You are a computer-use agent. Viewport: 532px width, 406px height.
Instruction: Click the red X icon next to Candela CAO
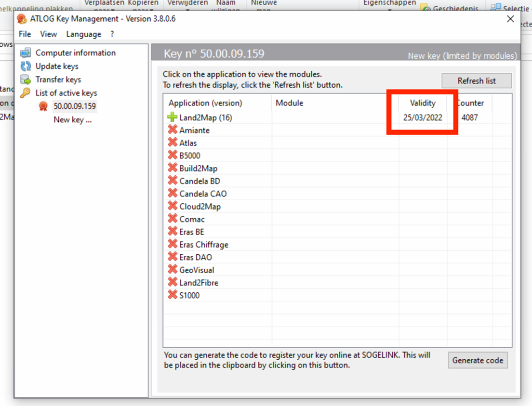click(x=173, y=193)
